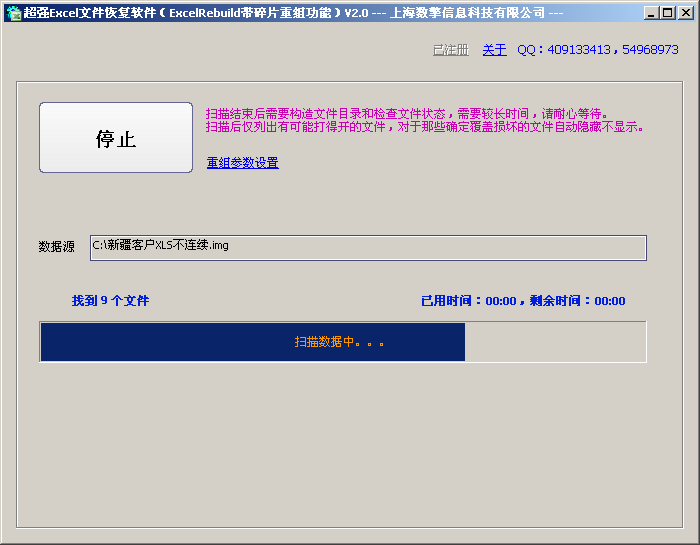Click the QQ contact numbers text

pyautogui.click(x=597, y=50)
